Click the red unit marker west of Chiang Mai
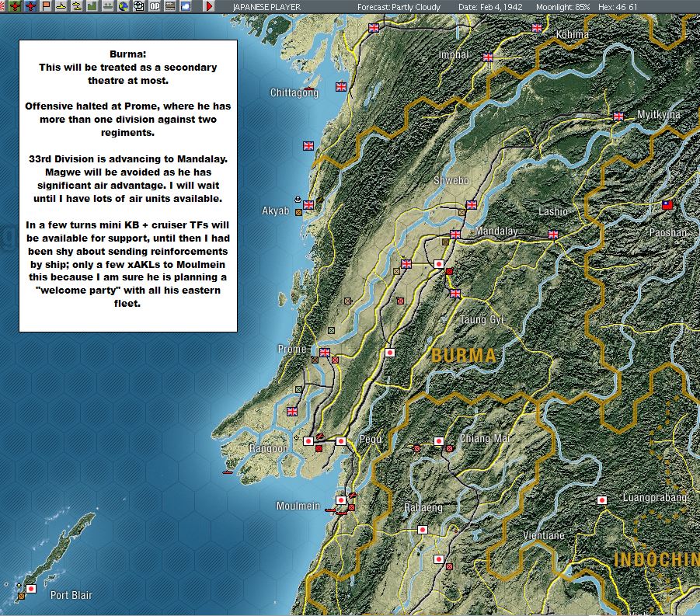Image resolution: width=700 pixels, height=616 pixels. (416, 449)
